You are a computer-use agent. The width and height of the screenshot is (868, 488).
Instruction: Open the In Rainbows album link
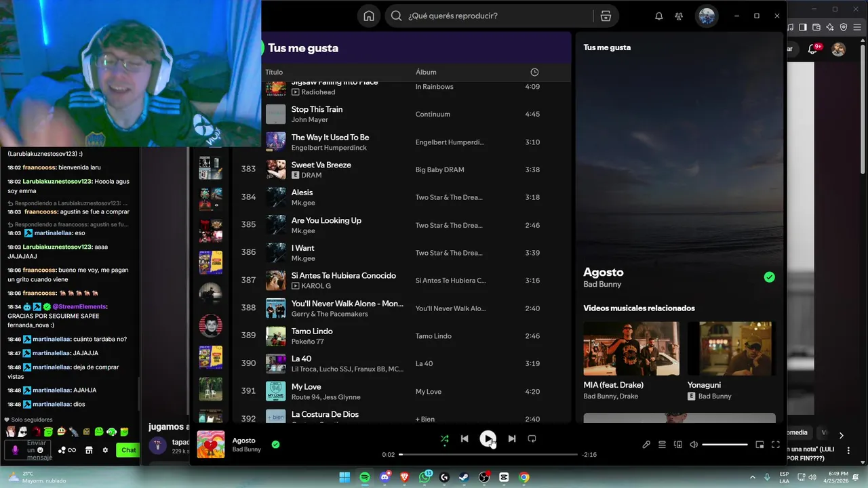click(434, 87)
